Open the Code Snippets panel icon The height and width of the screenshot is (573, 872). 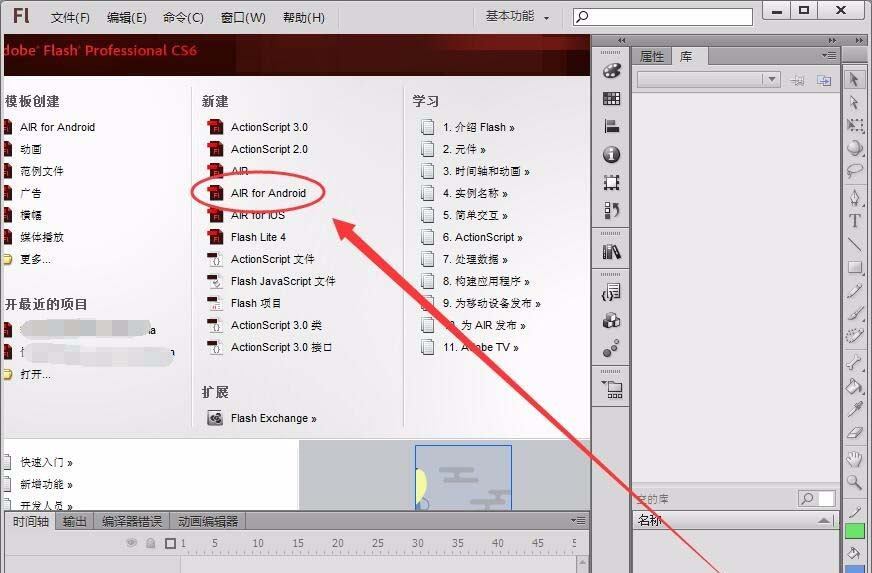(611, 292)
